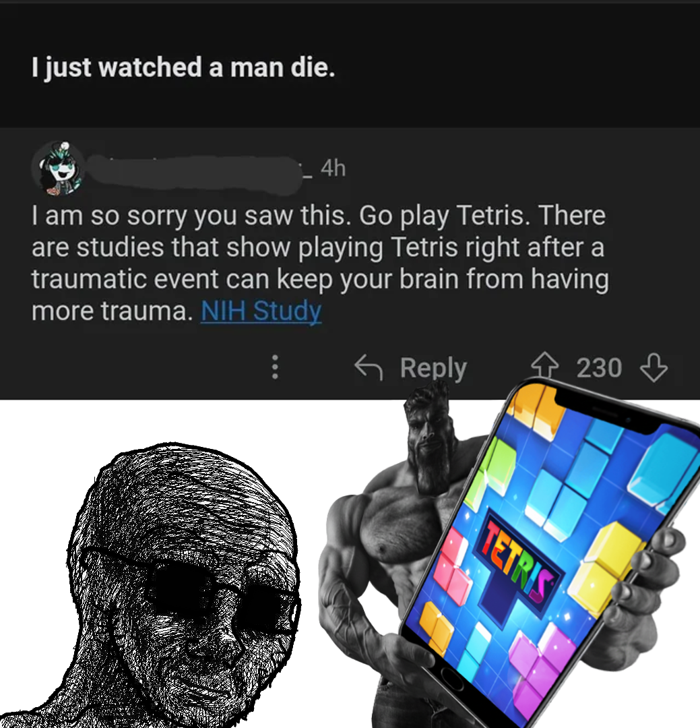
Task: Open the commenter's avatar picture
Action: click(59, 168)
